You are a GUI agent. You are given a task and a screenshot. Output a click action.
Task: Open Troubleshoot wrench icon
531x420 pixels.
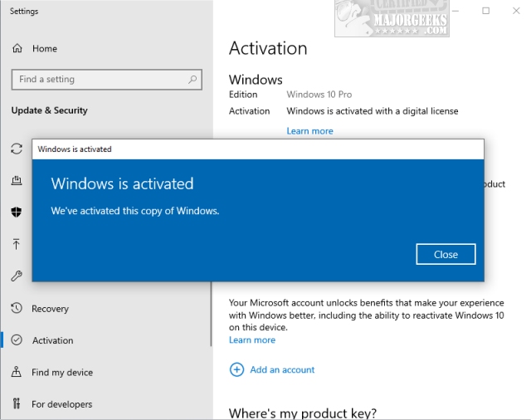click(x=17, y=276)
